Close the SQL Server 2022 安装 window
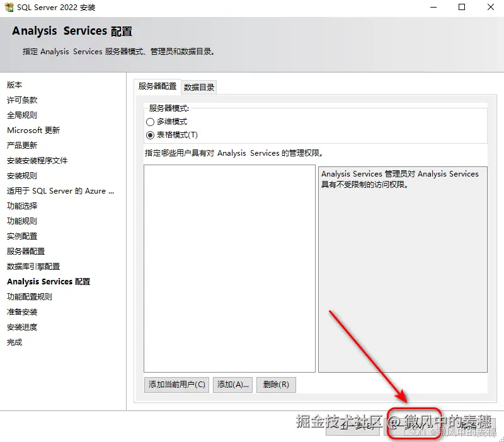Screen dimensions: 504x442 click(x=491, y=7)
